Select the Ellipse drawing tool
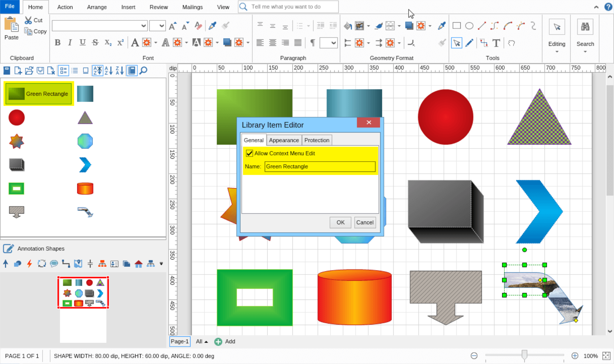Image resolution: width=614 pixels, height=364 pixels. (x=469, y=25)
